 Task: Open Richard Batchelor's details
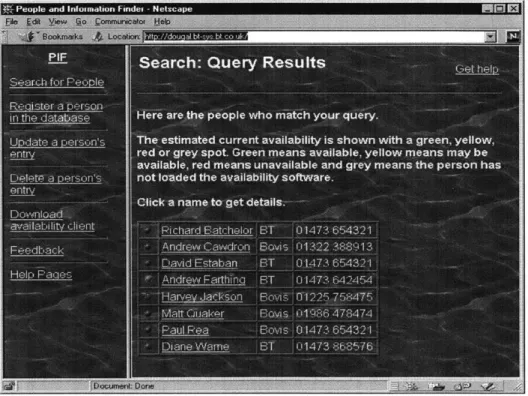tap(207, 230)
